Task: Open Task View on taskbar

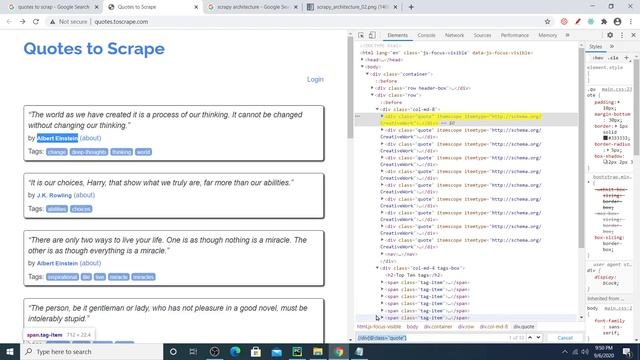Action: pyautogui.click(x=193, y=351)
